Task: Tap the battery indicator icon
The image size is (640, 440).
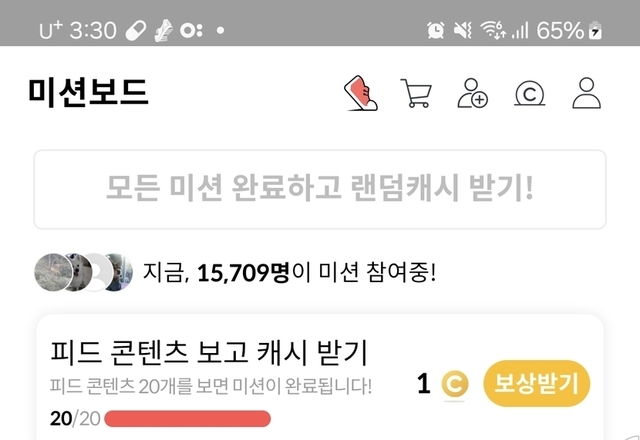Action: pos(595,31)
